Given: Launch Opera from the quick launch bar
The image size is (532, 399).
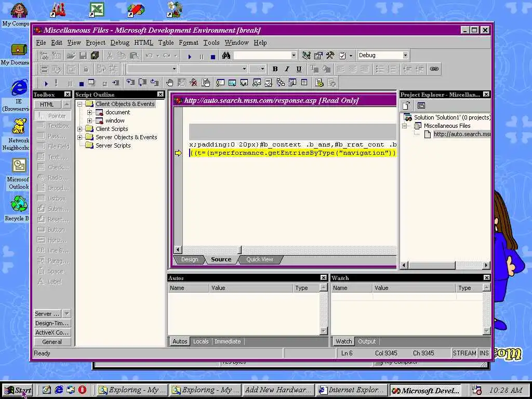Looking at the screenshot, I should coord(82,390).
